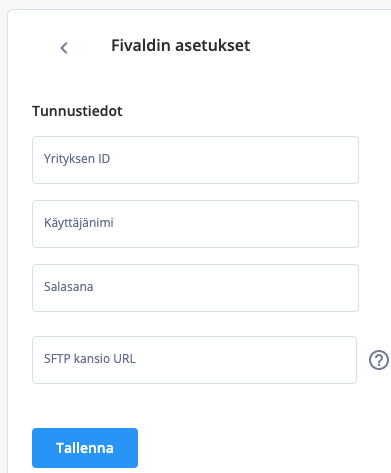Image resolution: width=391 pixels, height=473 pixels.
Task: Return to the previous page via back icon
Action: tap(64, 48)
